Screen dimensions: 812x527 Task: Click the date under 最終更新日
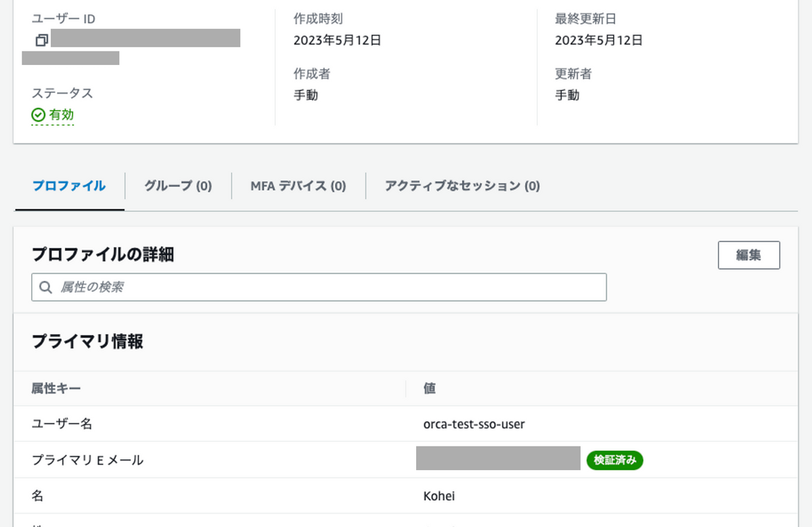pyautogui.click(x=598, y=40)
